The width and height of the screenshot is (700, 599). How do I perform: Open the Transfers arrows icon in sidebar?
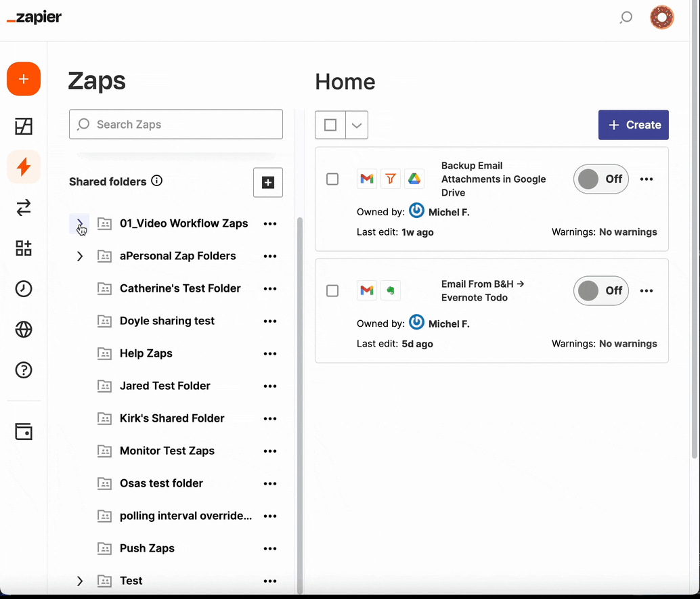[x=24, y=208]
